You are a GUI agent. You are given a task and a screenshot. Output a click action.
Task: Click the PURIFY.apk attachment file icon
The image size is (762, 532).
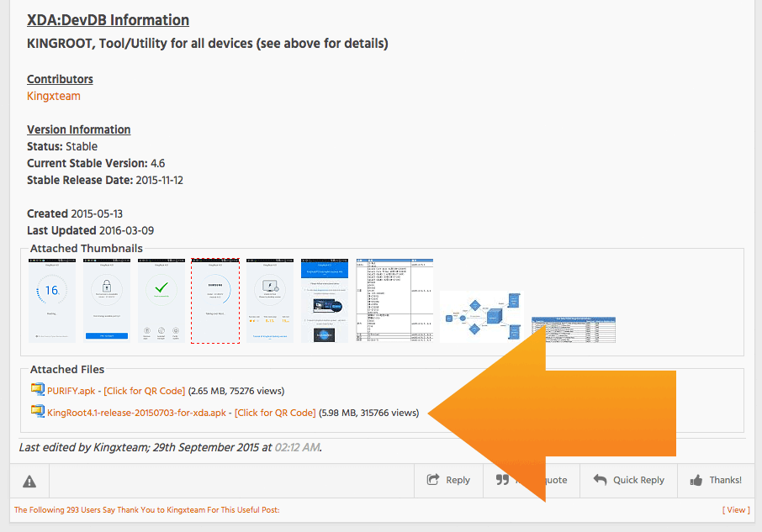point(37,389)
